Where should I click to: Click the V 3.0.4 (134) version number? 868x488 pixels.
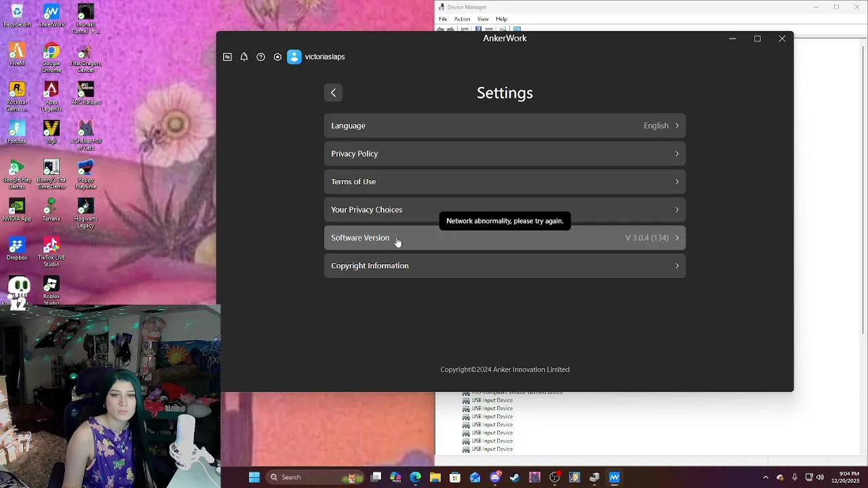pos(647,238)
